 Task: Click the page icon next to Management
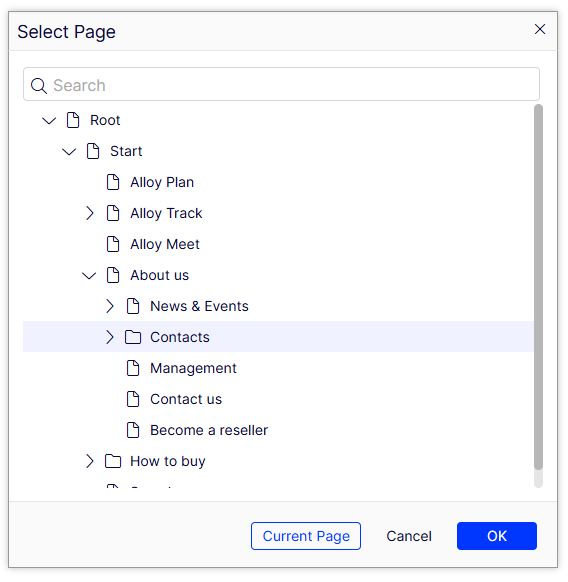coord(133,368)
